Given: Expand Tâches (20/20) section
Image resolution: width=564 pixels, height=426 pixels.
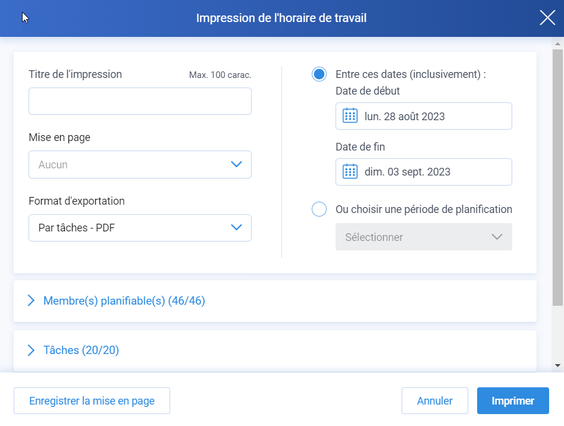Looking at the screenshot, I should (81, 350).
